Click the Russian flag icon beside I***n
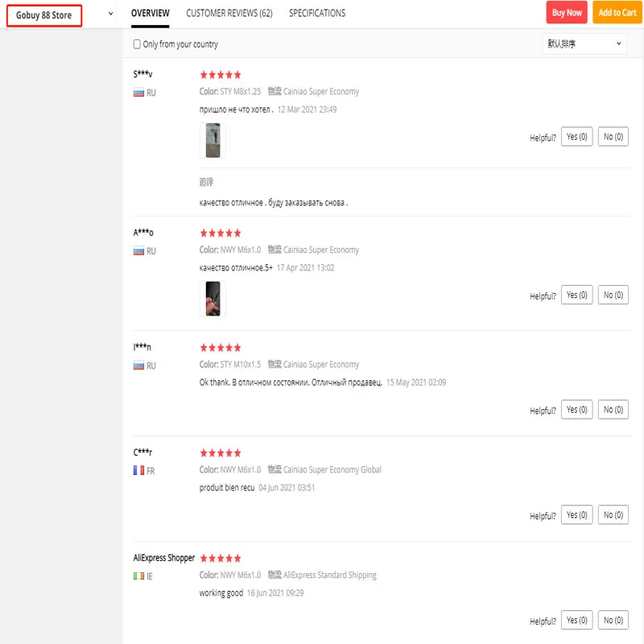Image resolution: width=644 pixels, height=644 pixels. pyautogui.click(x=138, y=365)
